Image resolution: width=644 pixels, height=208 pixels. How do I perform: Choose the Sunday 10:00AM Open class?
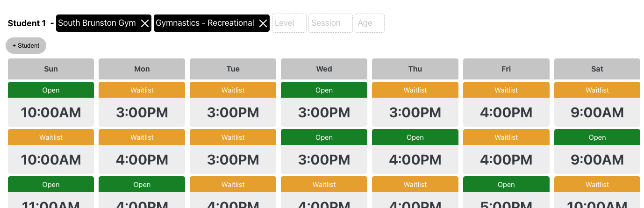[51, 104]
